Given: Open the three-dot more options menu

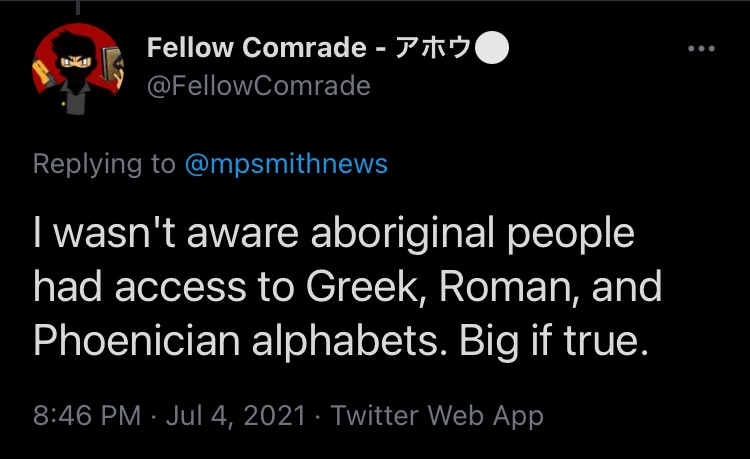Looking at the screenshot, I should click(701, 48).
